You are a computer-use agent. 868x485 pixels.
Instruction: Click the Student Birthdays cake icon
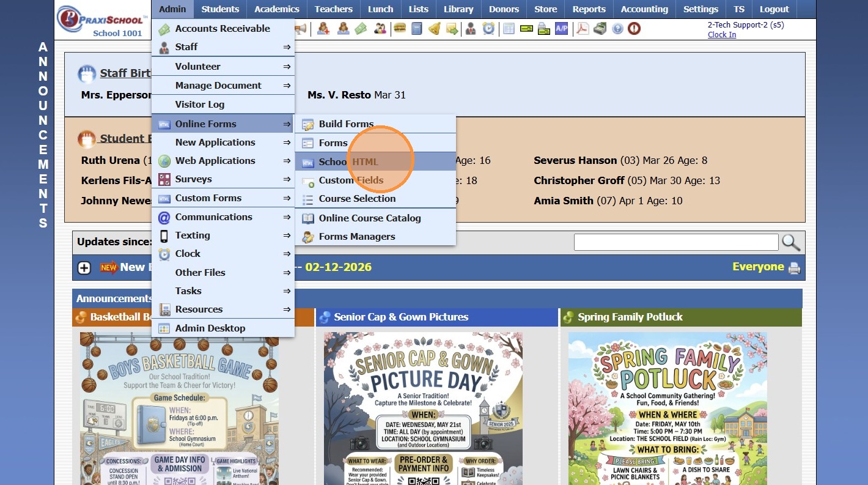[x=87, y=139]
